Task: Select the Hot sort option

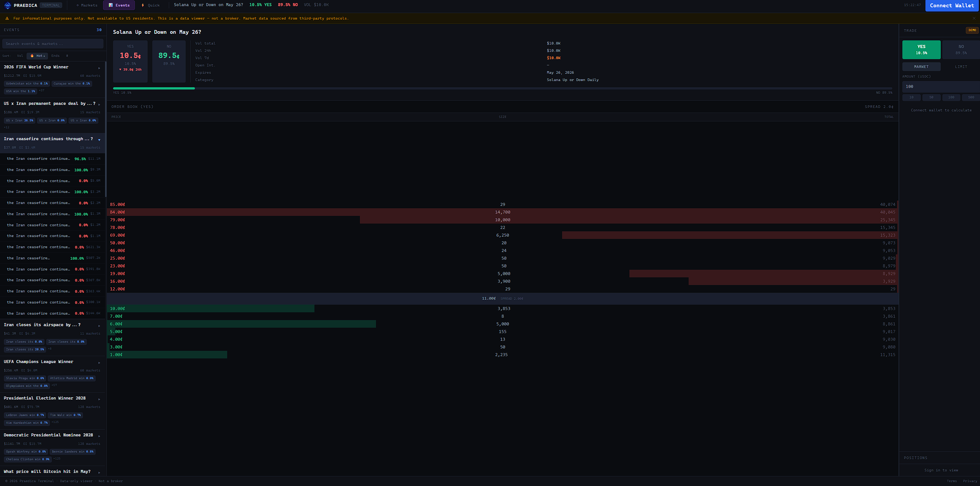Action: click(x=38, y=56)
